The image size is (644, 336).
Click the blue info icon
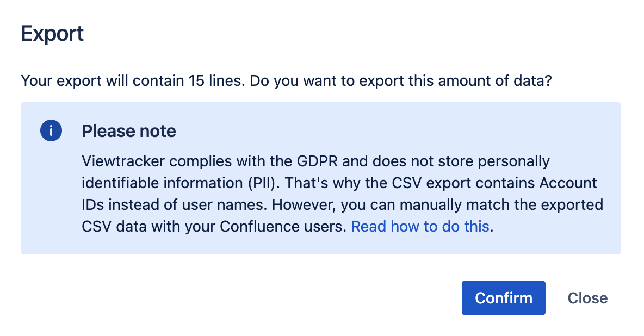(51, 131)
